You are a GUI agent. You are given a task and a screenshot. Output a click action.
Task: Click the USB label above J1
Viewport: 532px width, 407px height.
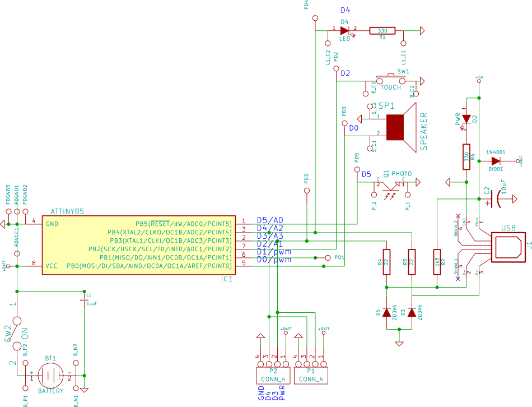tap(508, 228)
